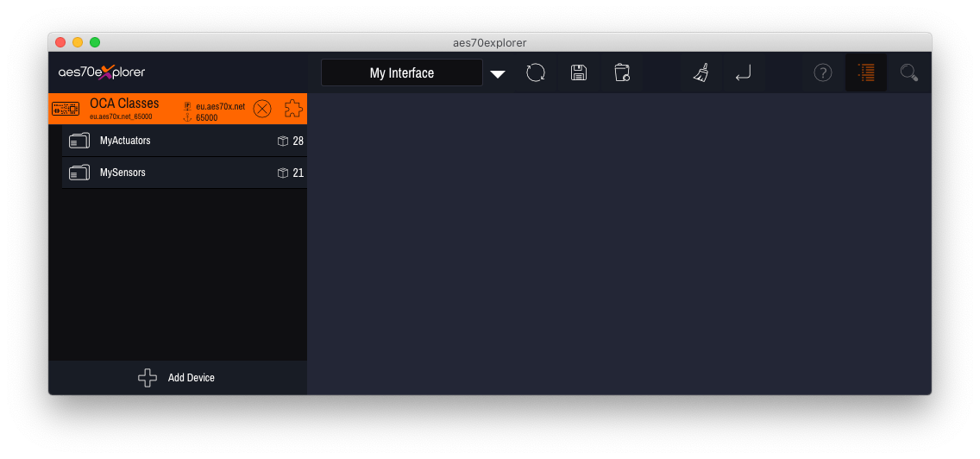
Task: Click the My Interface name field
Action: (401, 73)
